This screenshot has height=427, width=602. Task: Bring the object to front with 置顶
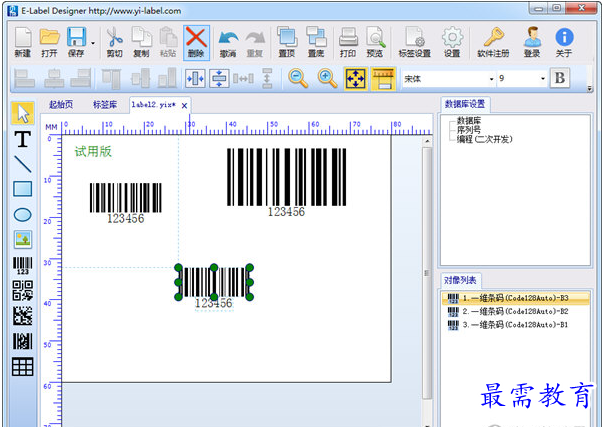click(x=287, y=42)
